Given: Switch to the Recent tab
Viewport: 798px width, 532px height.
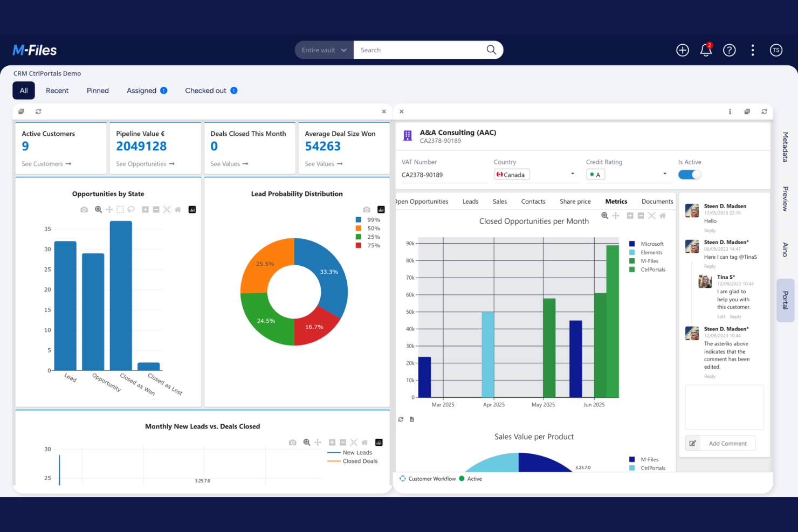Looking at the screenshot, I should [57, 91].
